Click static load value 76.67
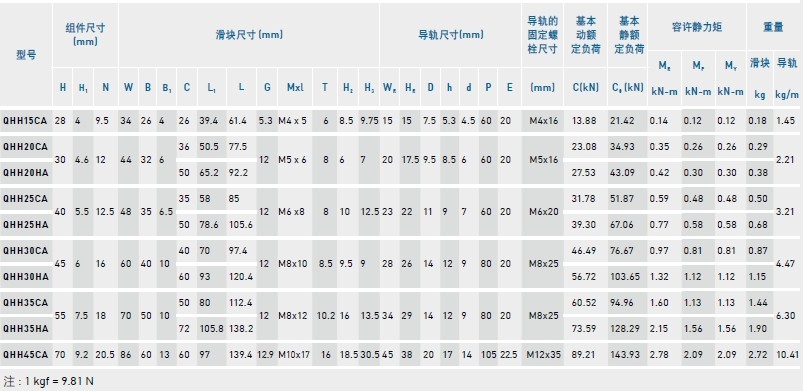Image resolution: width=803 pixels, height=391 pixels. (622, 251)
